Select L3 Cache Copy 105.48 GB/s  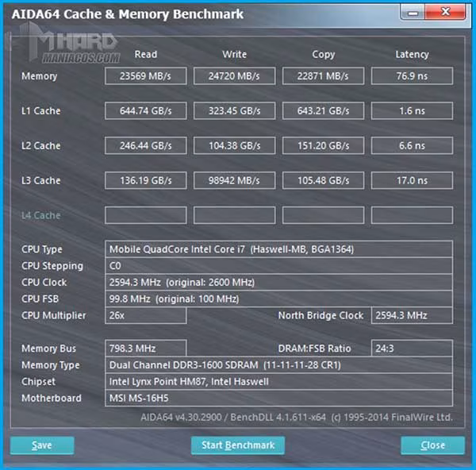324,181
